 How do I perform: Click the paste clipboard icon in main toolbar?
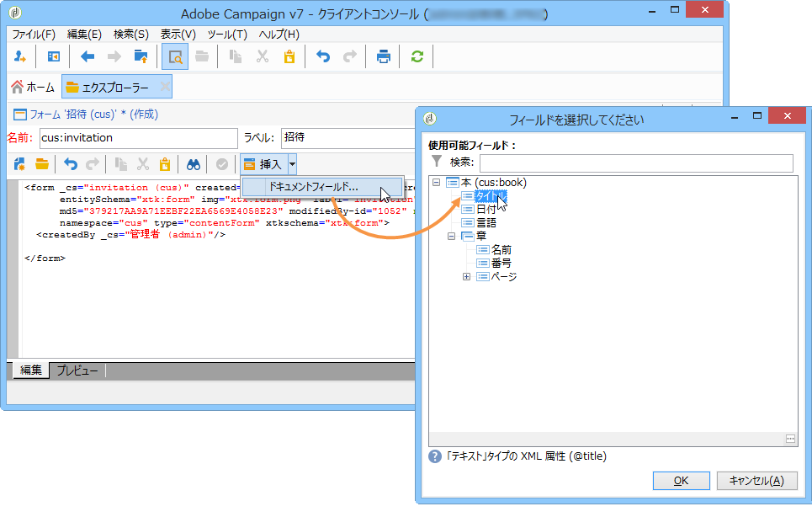(289, 56)
